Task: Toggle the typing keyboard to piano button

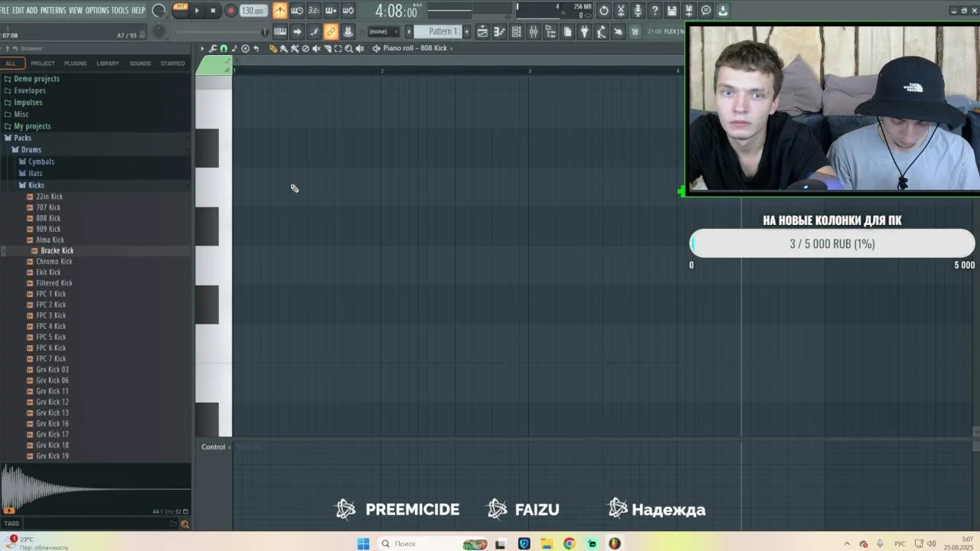Action: (279, 31)
